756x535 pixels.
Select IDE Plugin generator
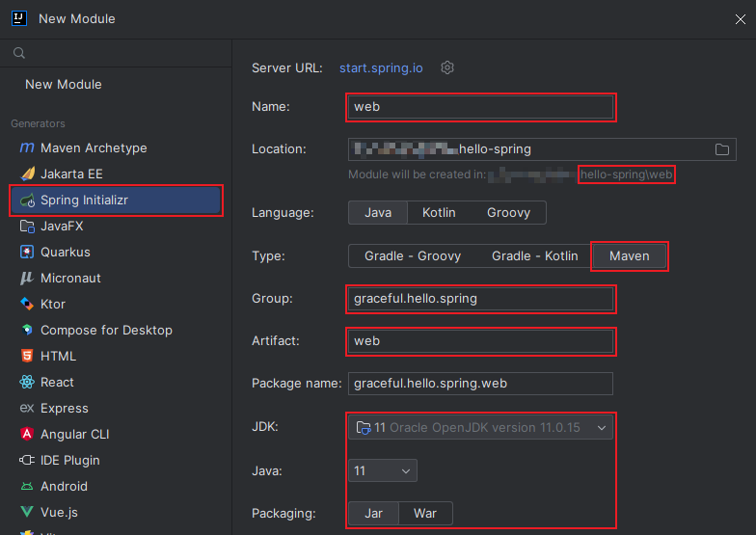[x=116, y=461]
